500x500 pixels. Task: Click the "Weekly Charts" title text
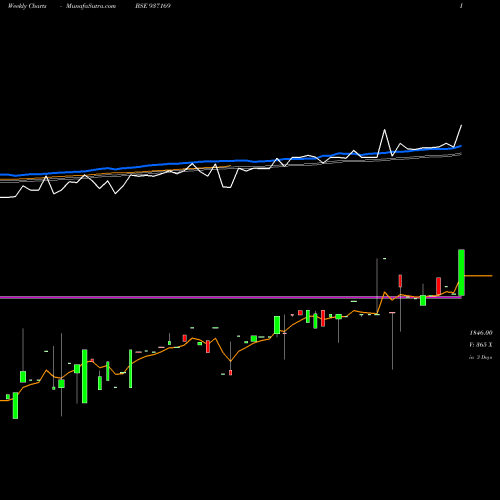point(27,6)
